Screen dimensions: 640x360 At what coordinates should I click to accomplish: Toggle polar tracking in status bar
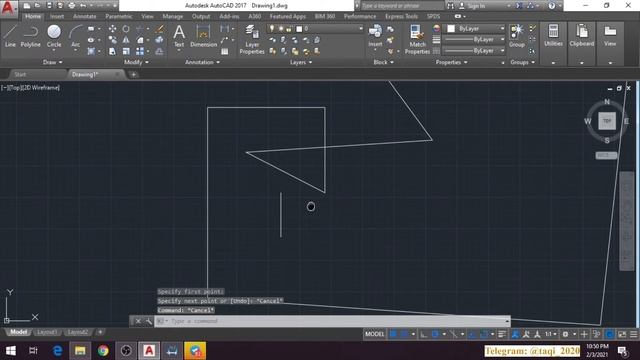(x=435, y=334)
